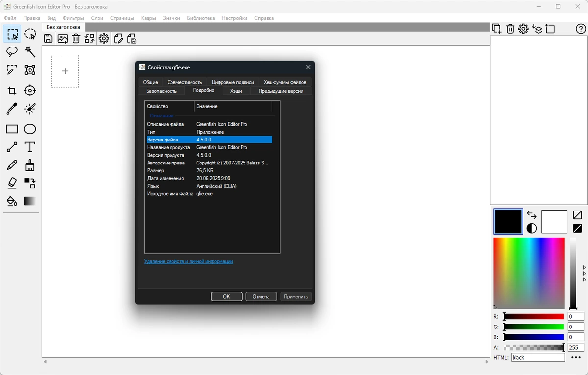Image resolution: width=588 pixels, height=375 pixels.
Task: Delete layer using layers panel trash icon
Action: (510, 29)
